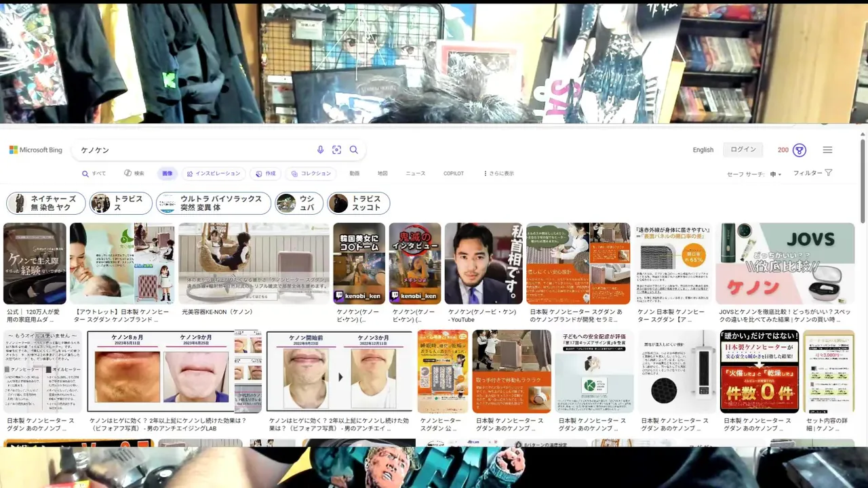Open the white heater with black vent image
868x488 pixels.
(x=677, y=371)
